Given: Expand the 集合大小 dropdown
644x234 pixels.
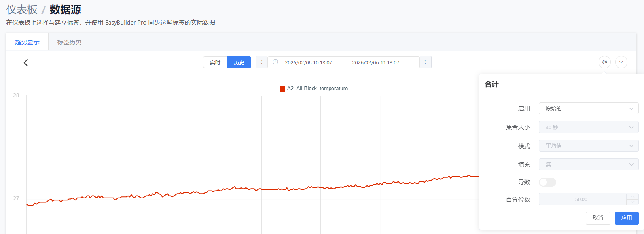Looking at the screenshot, I should click(x=588, y=127).
